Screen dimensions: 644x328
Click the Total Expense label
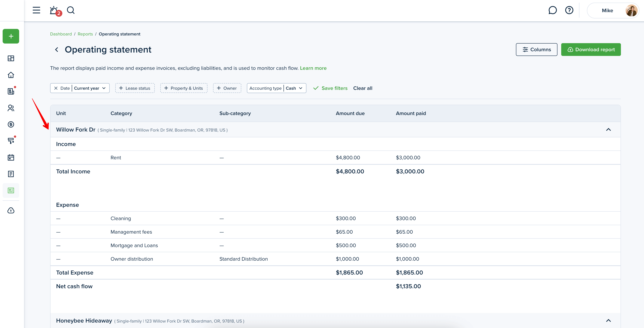75,272
